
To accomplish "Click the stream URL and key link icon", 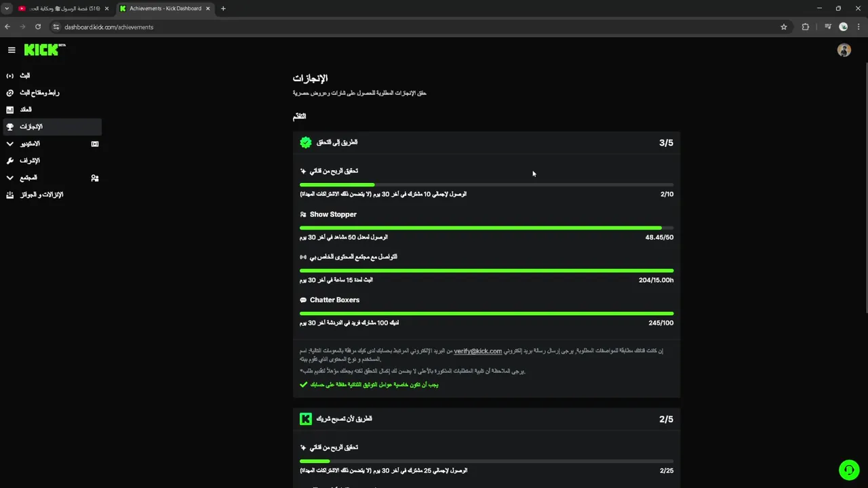I will (x=9, y=93).
